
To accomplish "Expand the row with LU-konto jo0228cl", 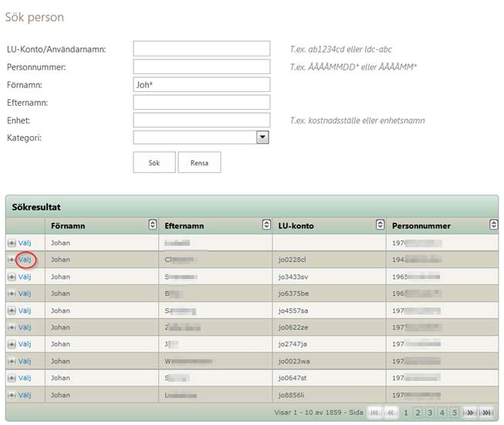I will pyautogui.click(x=12, y=260).
